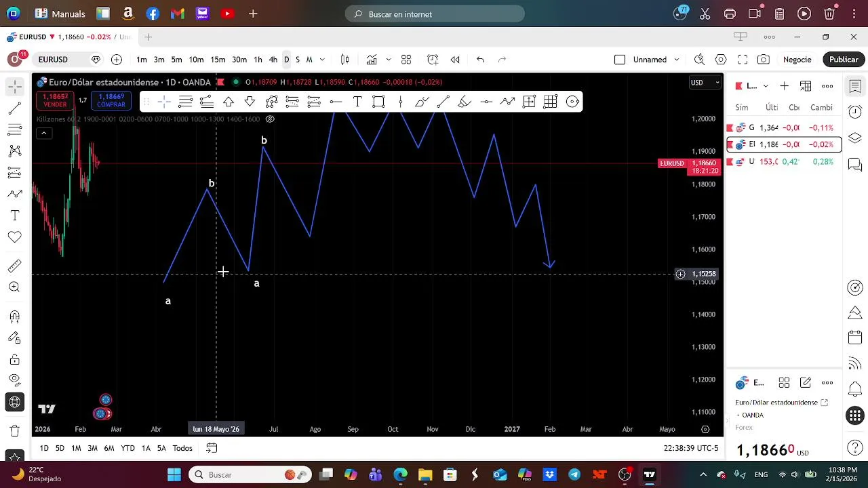
Task: Open the forecasting and measurement tools
Action: (x=15, y=173)
